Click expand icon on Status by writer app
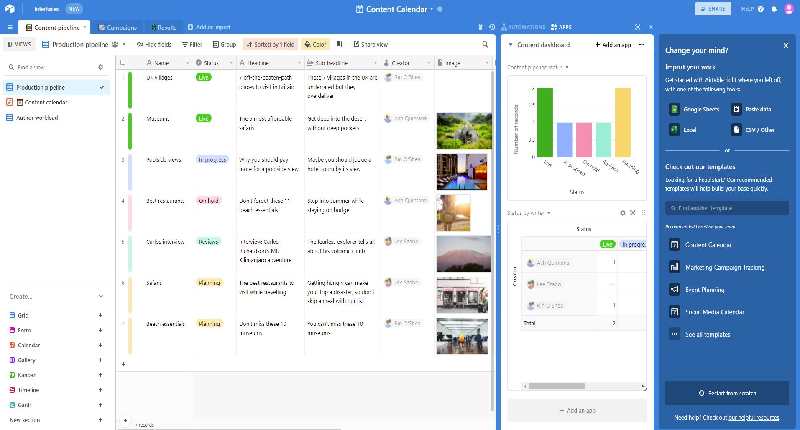Viewport: 800px width, 430px height. 633,213
